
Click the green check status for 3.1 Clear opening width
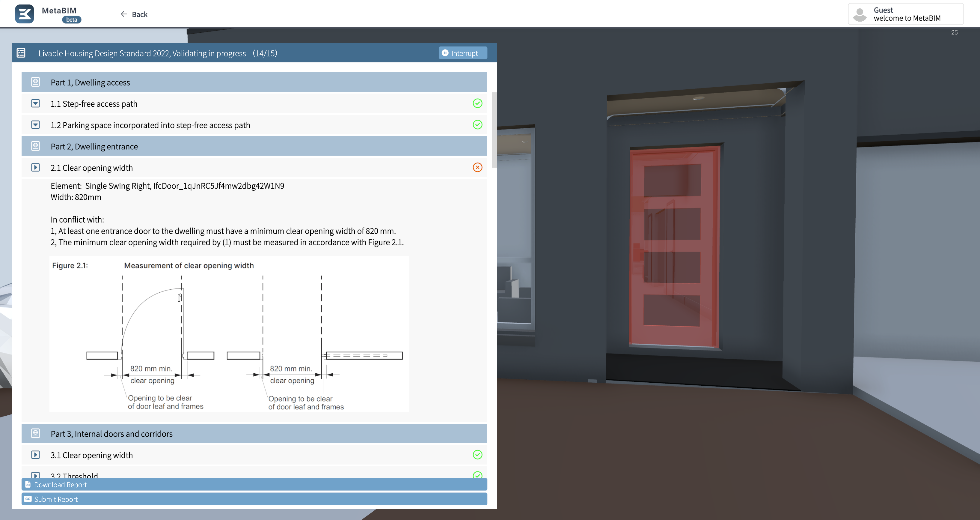pyautogui.click(x=477, y=455)
